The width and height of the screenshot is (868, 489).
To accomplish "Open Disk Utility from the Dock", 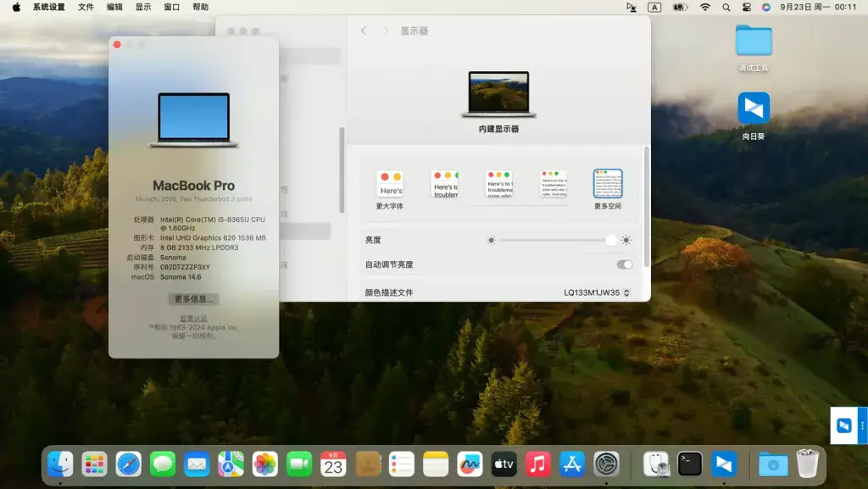I will (656, 464).
